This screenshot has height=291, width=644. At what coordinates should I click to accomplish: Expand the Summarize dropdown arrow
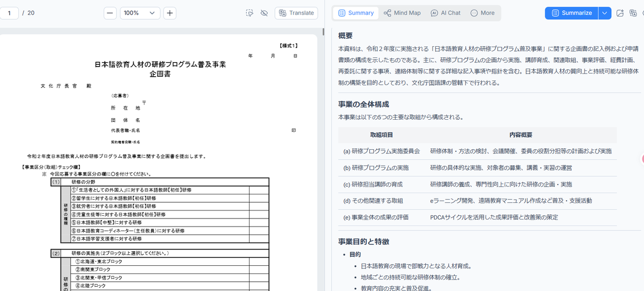point(605,13)
